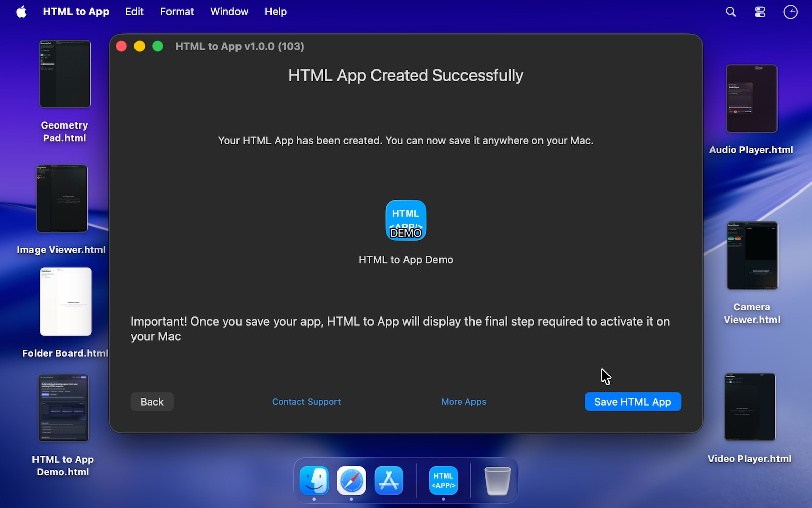812x508 pixels.
Task: Click the HTML to App dock icon
Action: tap(443, 481)
